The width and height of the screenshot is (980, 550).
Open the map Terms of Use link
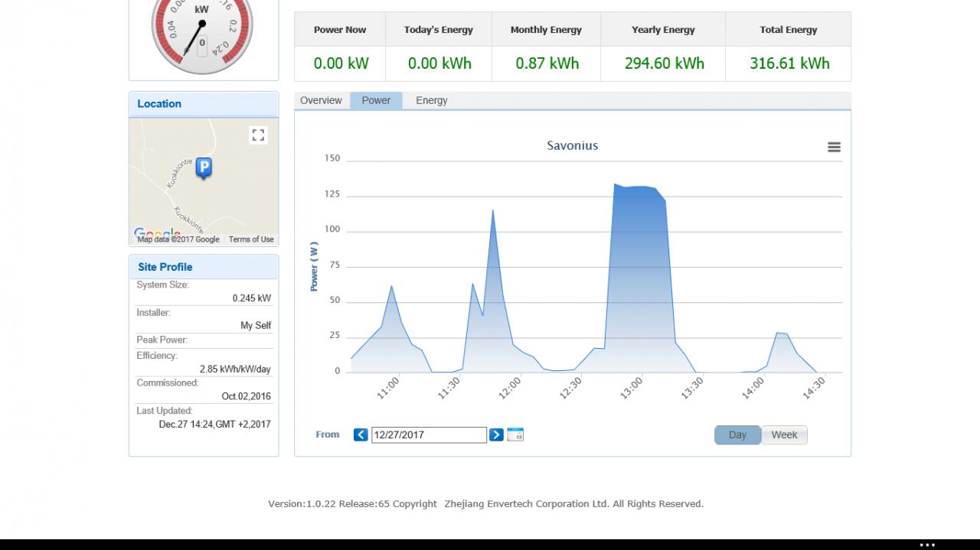click(251, 239)
